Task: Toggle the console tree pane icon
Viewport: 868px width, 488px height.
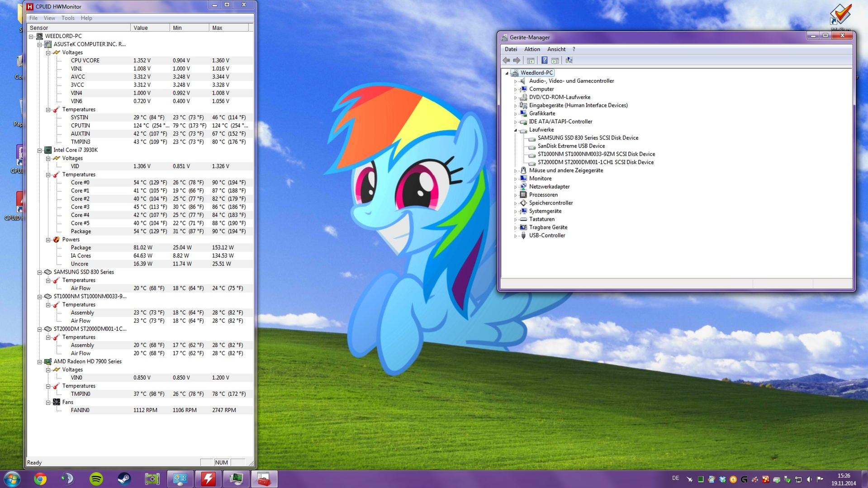Action: [531, 60]
